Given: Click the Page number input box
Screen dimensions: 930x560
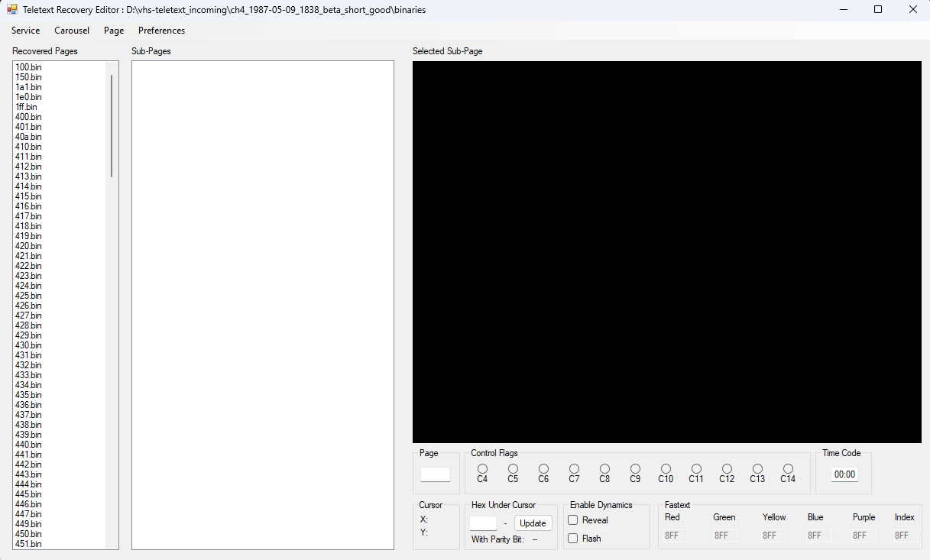Looking at the screenshot, I should coord(436,475).
